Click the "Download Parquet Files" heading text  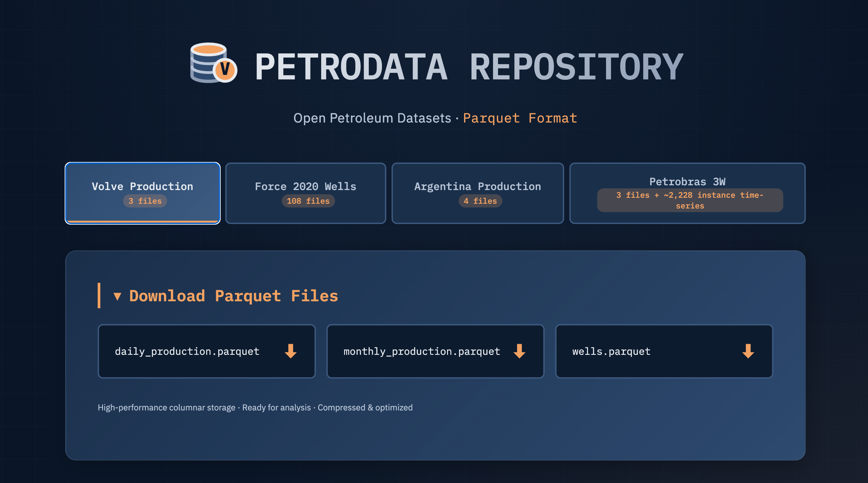coord(233,296)
